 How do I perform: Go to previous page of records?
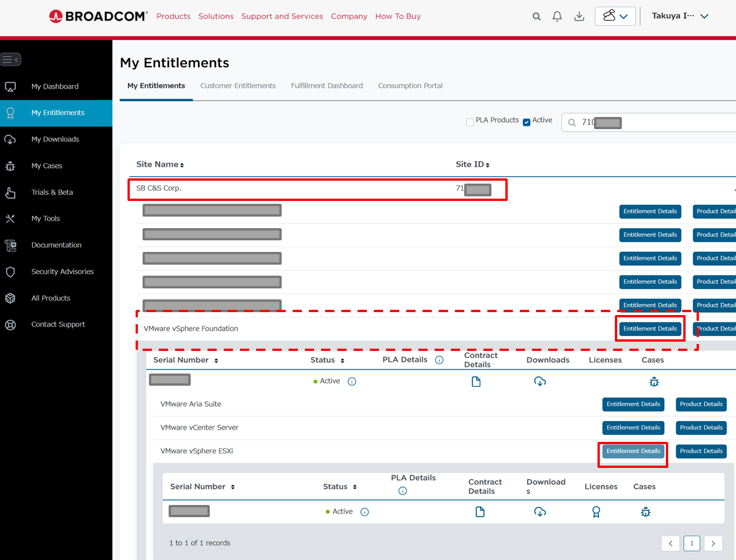671,543
